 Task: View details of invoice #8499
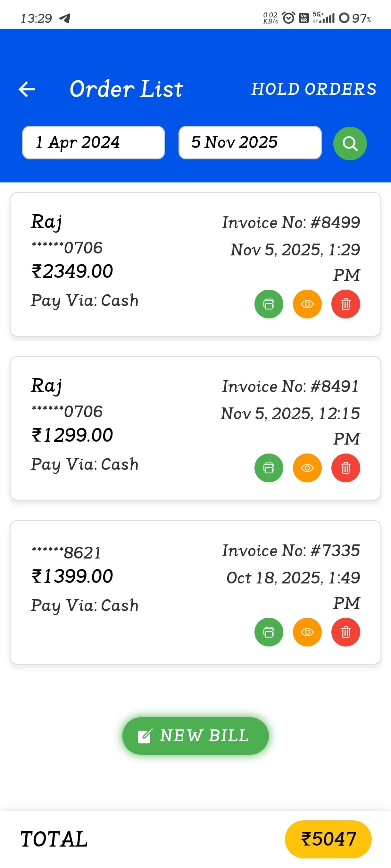[307, 304]
